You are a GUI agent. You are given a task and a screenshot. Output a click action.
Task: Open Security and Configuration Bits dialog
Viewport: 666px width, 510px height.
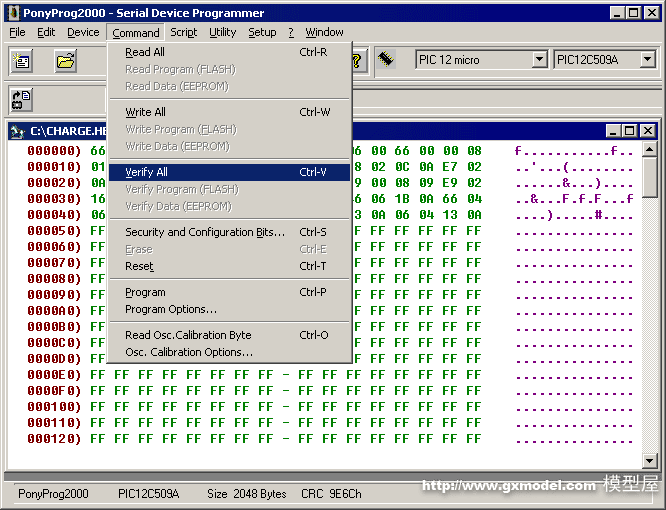205,232
